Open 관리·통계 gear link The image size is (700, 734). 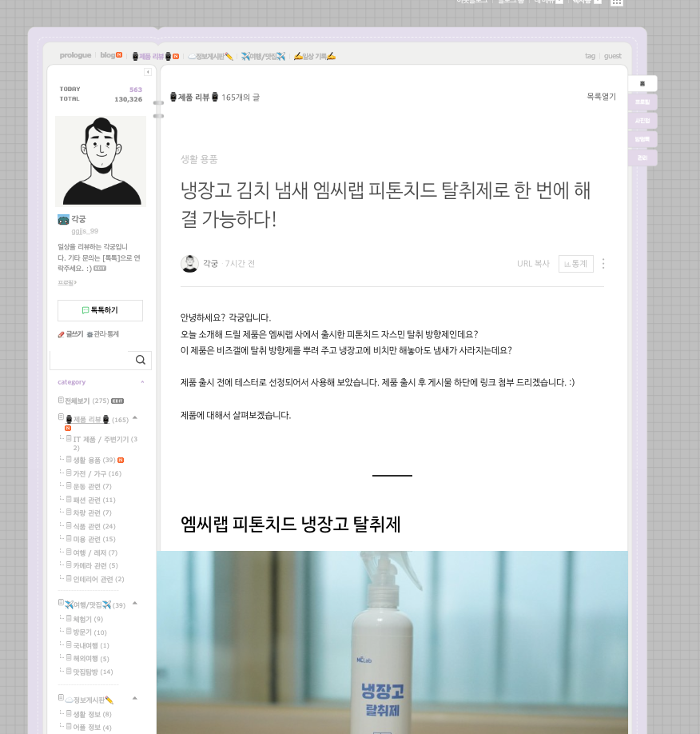click(x=103, y=334)
